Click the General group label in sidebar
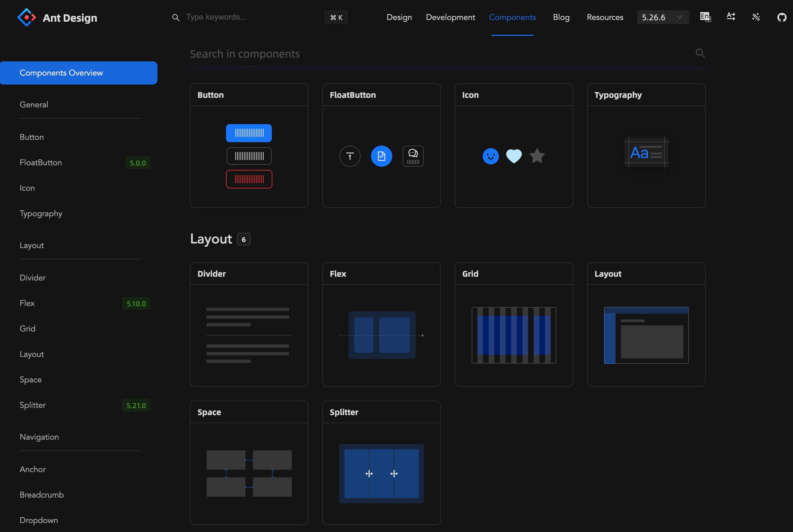The height and width of the screenshot is (532, 793). [x=34, y=104]
